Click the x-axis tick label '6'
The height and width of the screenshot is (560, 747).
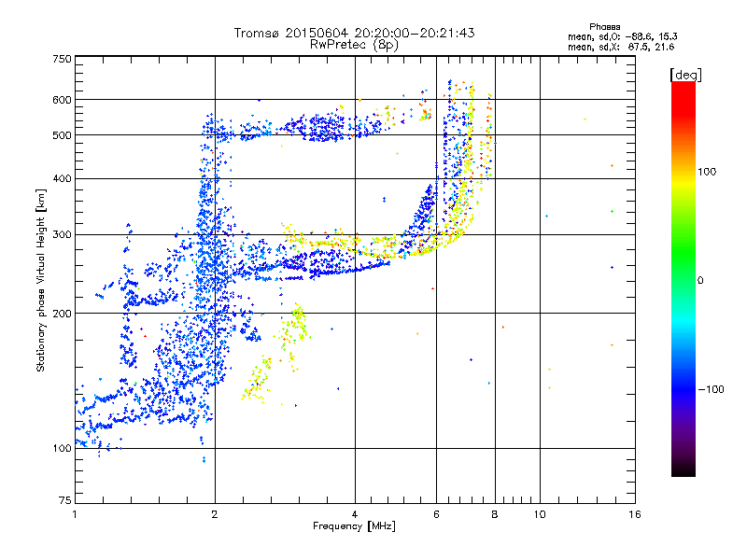[x=436, y=514]
